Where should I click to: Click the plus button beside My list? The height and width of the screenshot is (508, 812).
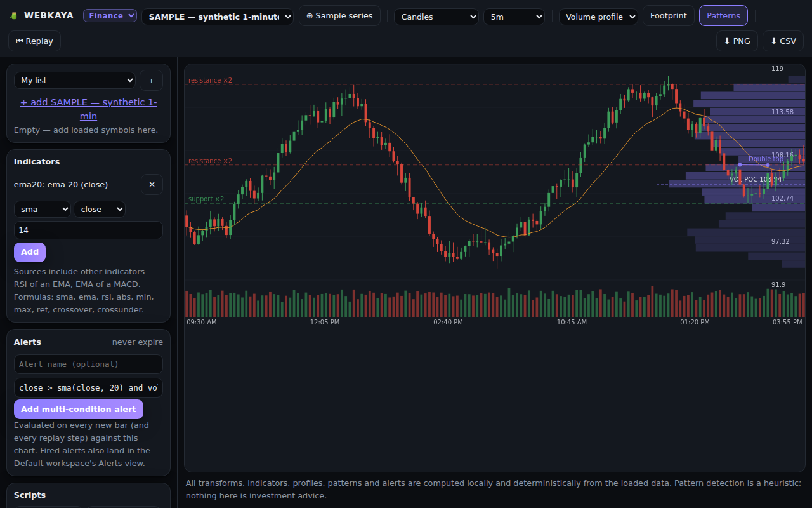(151, 81)
